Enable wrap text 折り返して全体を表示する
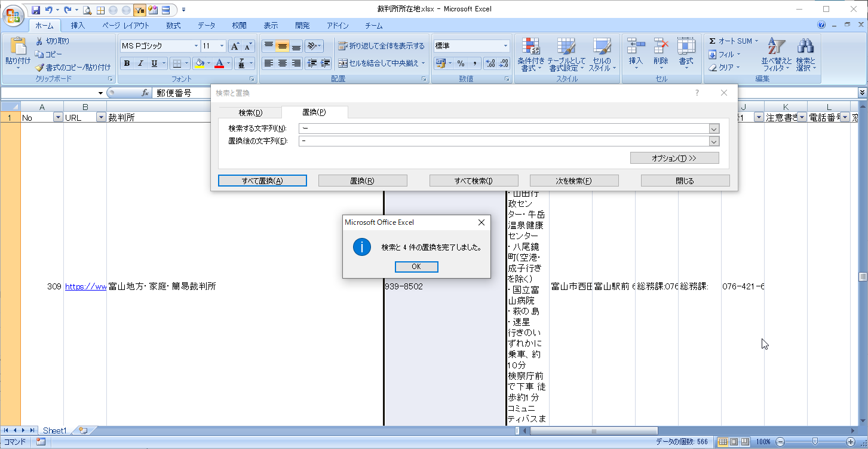The width and height of the screenshot is (868, 449). (381, 46)
